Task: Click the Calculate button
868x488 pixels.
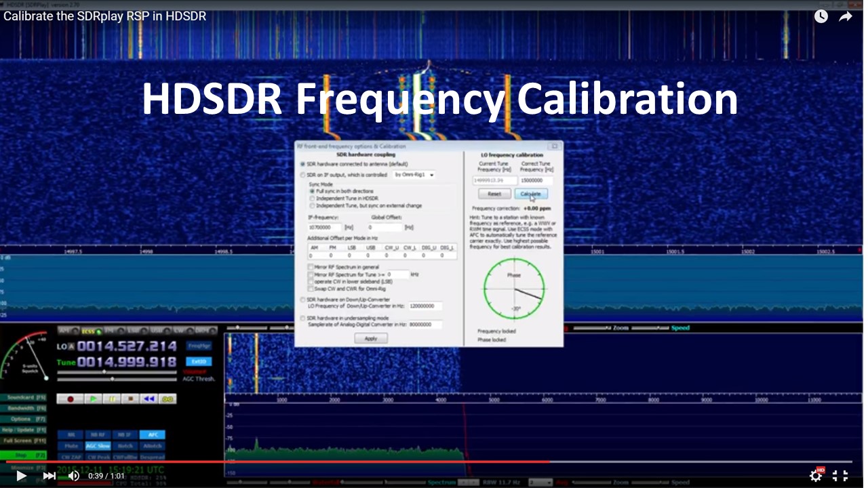Action: point(530,194)
